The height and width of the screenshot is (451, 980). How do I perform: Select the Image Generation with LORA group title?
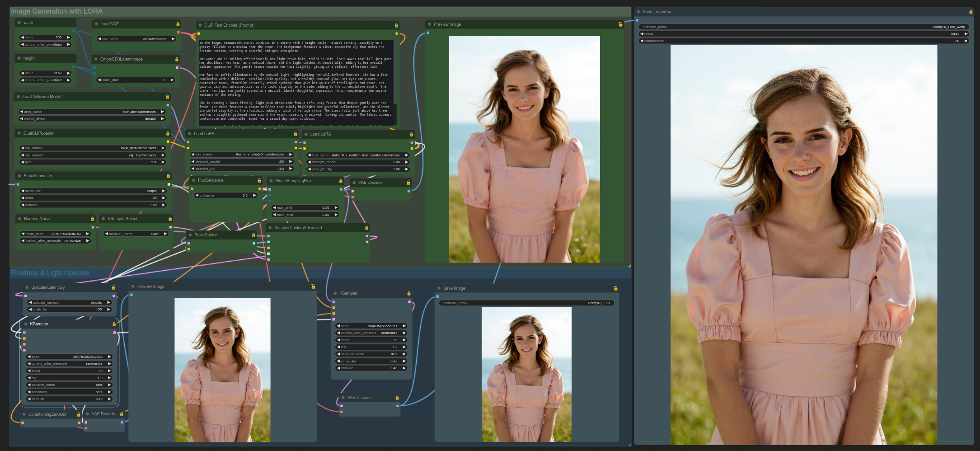click(x=57, y=11)
